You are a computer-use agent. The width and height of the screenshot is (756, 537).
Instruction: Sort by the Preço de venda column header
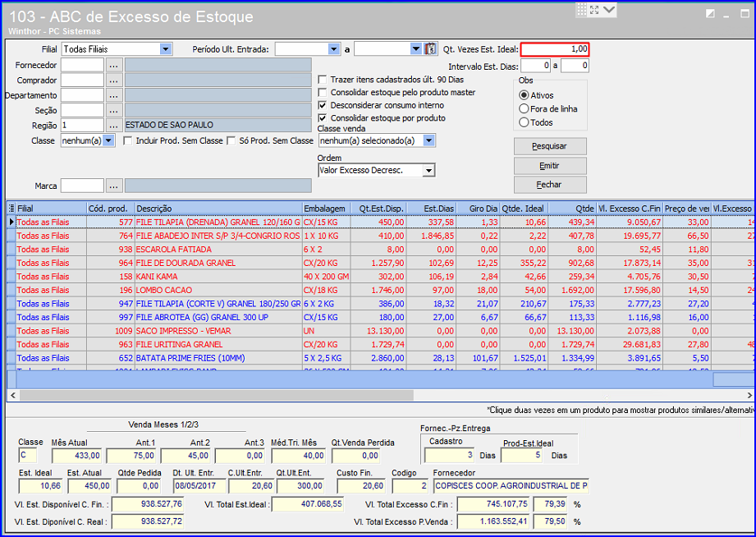[x=687, y=209]
